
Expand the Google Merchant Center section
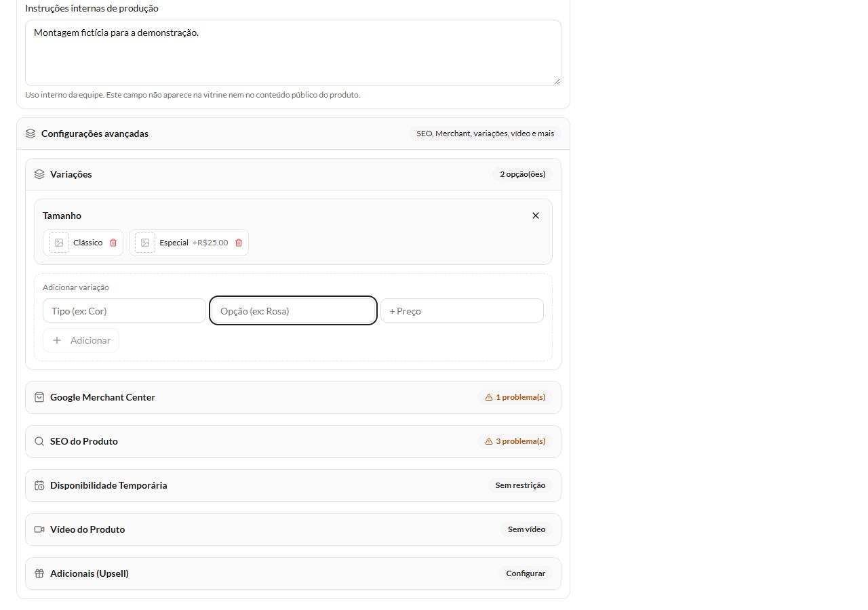pyautogui.click(x=293, y=397)
